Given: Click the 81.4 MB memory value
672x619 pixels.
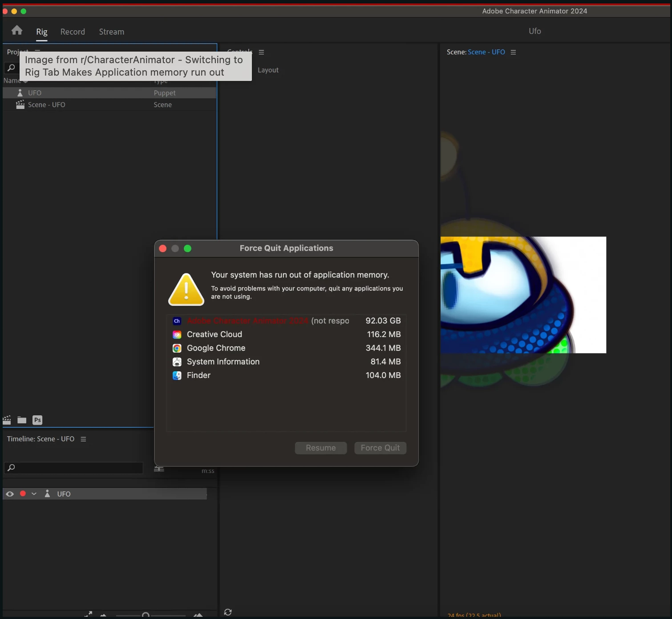Looking at the screenshot, I should tap(385, 362).
